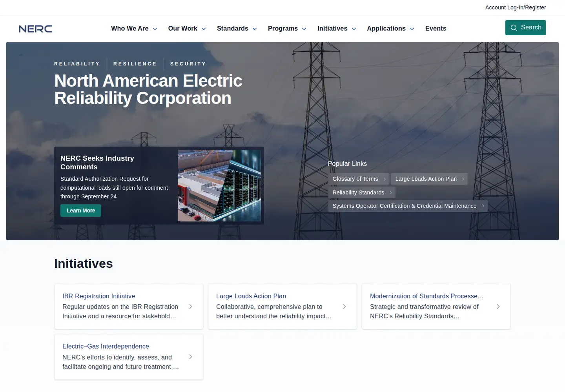Open the Initiatives dropdown menu
This screenshot has width=565, height=392.
coord(337,29)
